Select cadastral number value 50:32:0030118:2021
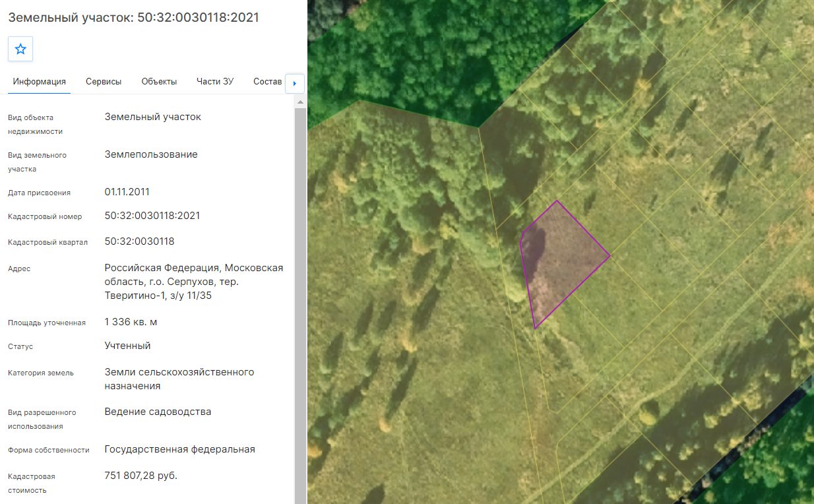 (x=152, y=216)
